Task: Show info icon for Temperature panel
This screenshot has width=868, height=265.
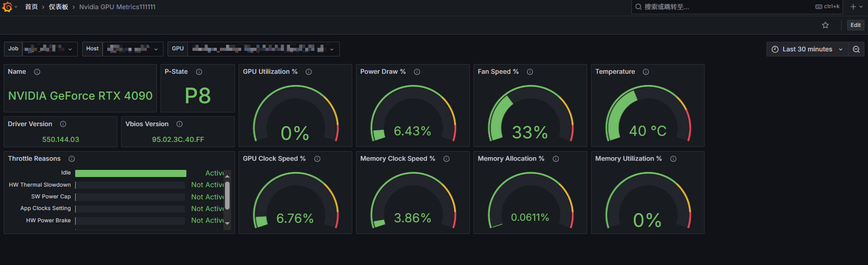Action: 646,72
